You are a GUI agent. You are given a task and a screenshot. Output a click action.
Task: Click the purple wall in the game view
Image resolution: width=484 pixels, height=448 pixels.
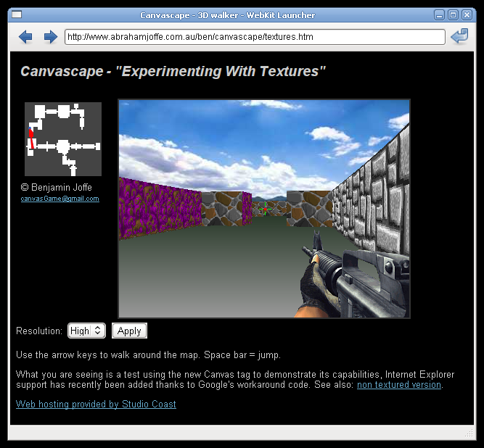(160, 208)
